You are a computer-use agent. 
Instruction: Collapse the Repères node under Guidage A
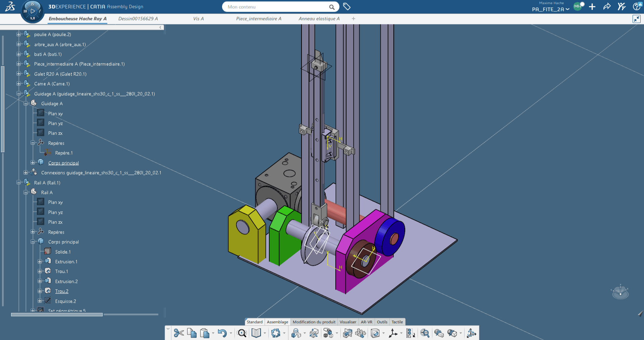tap(33, 143)
